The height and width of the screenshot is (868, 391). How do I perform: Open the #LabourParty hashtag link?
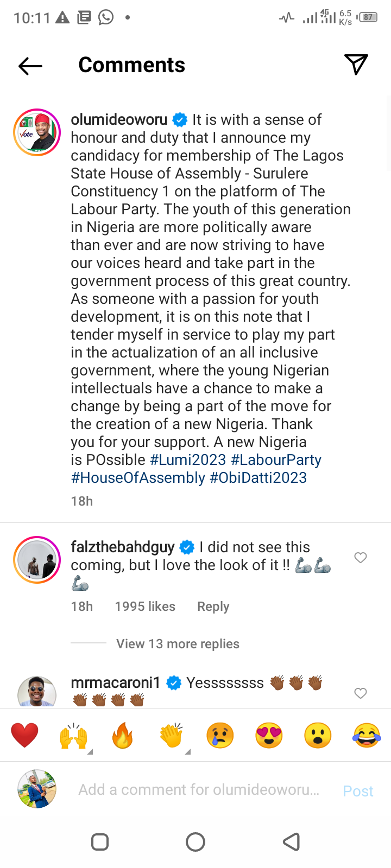coord(276,460)
